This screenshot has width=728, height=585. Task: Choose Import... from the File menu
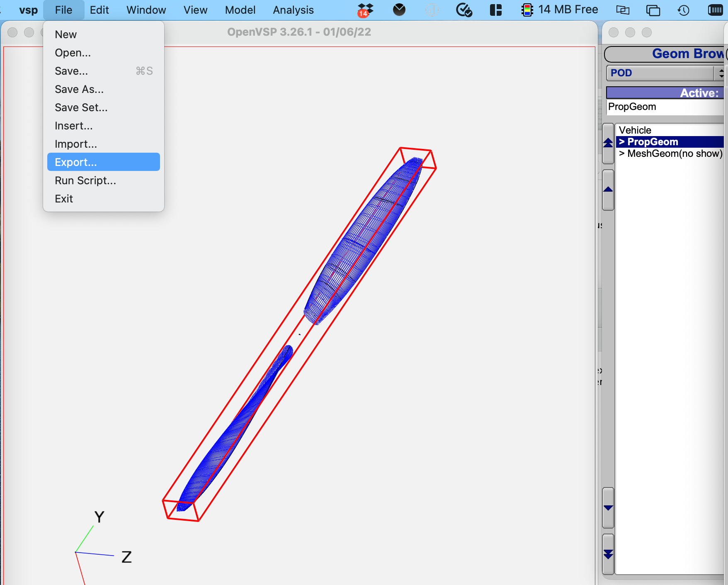pyautogui.click(x=76, y=144)
